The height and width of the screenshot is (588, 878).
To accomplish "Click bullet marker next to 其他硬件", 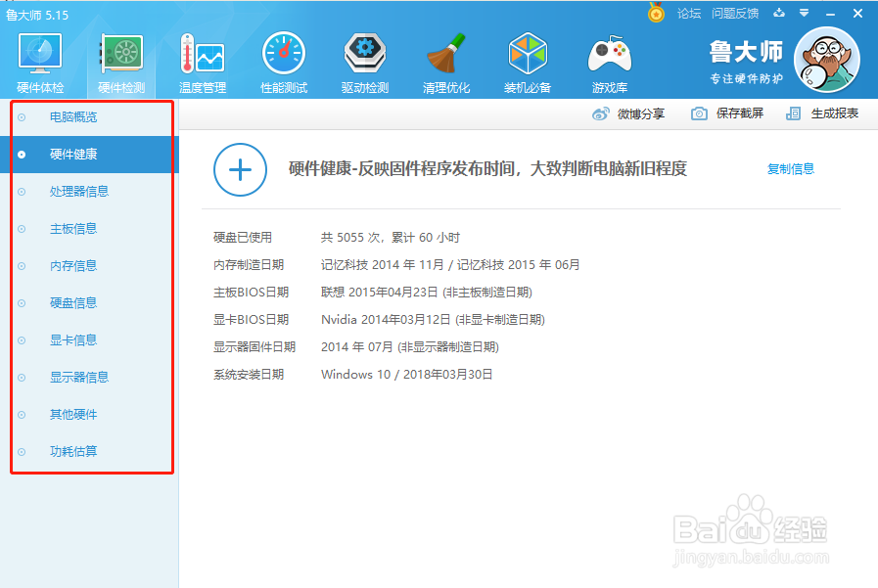I will coord(22,415).
